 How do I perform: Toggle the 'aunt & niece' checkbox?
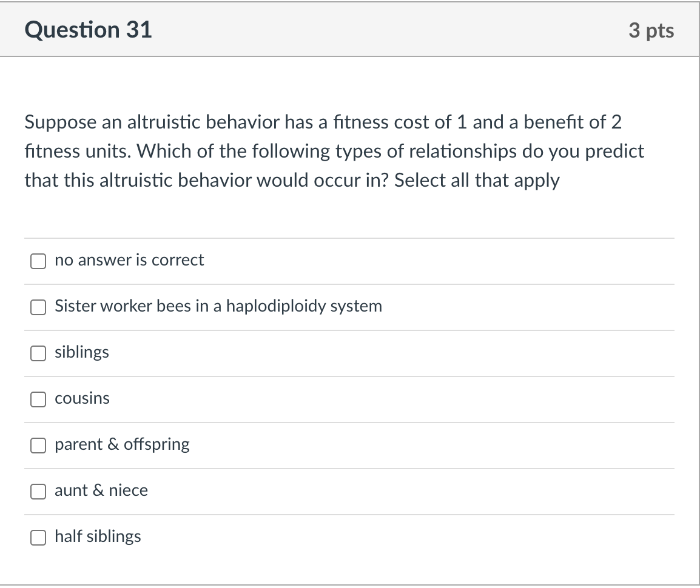(x=38, y=492)
